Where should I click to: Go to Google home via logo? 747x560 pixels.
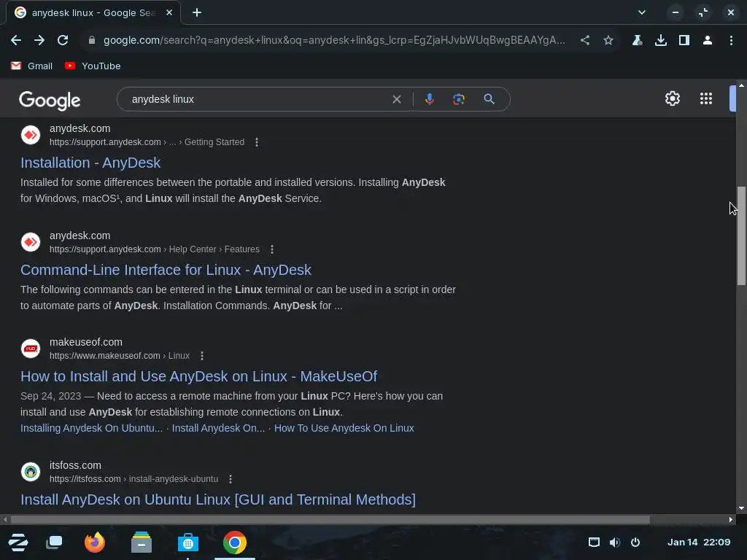[50, 100]
